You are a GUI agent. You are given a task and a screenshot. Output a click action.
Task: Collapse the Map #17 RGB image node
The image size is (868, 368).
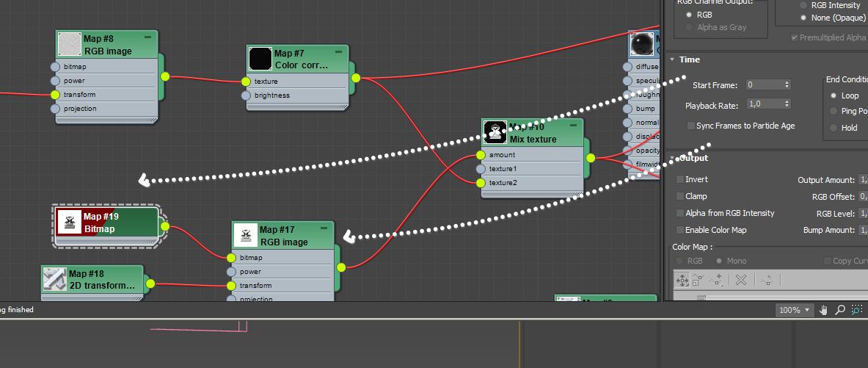[324, 228]
